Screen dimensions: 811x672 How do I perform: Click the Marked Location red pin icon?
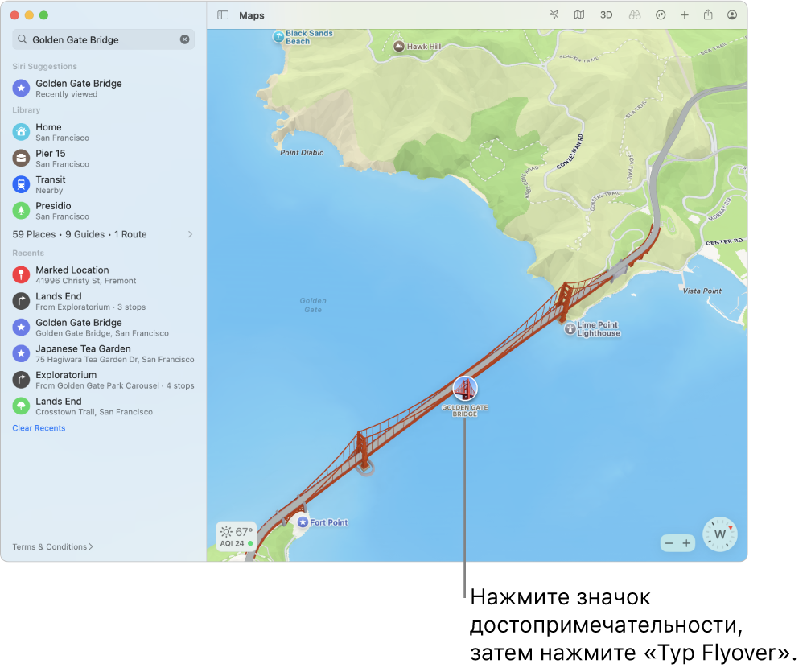click(21, 274)
